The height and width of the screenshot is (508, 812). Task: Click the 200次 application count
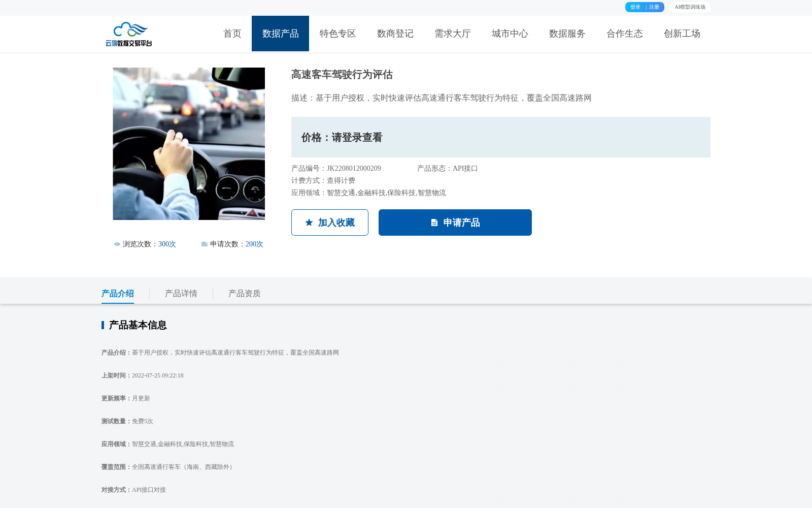254,244
